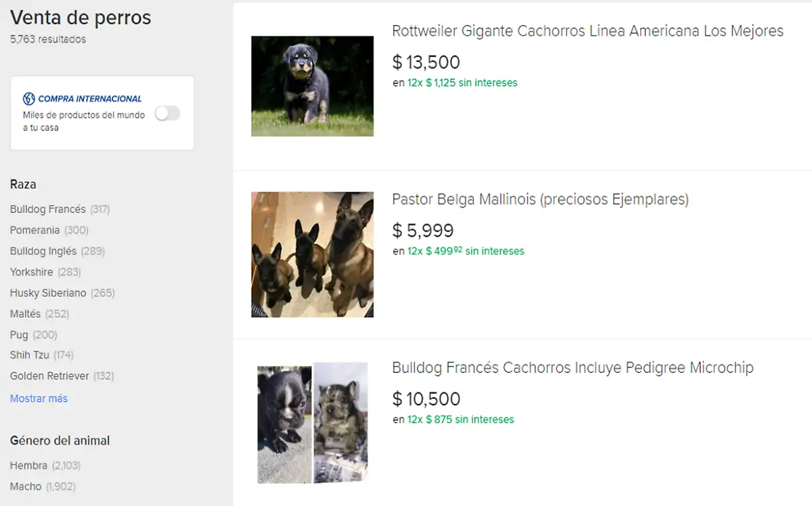This screenshot has width=812, height=506.
Task: Click the Venta de perros page title
Action: coord(81,18)
